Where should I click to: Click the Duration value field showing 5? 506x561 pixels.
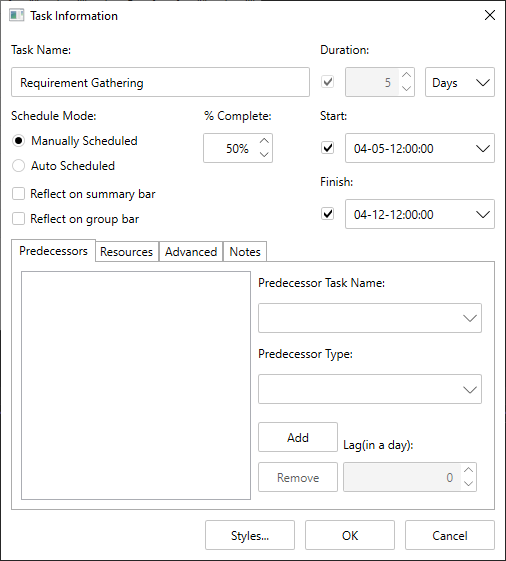373,82
